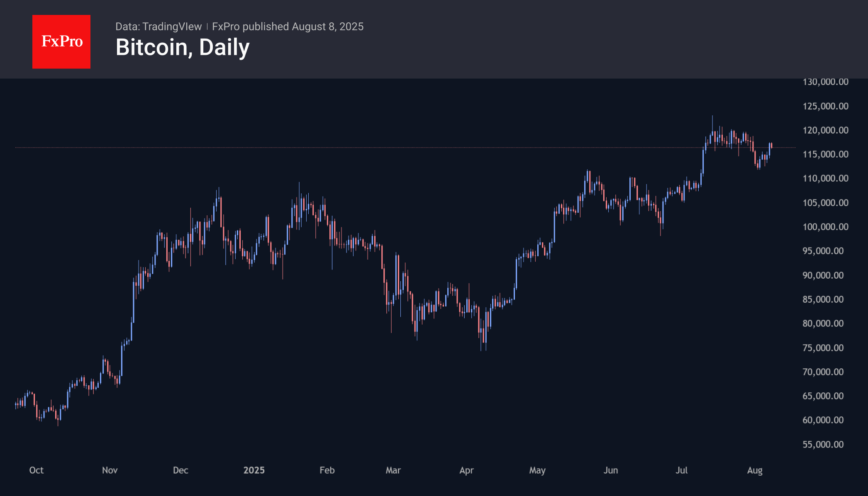The image size is (868, 496).
Task: Click the 120,000.00 price axis label
Action: click(x=825, y=130)
